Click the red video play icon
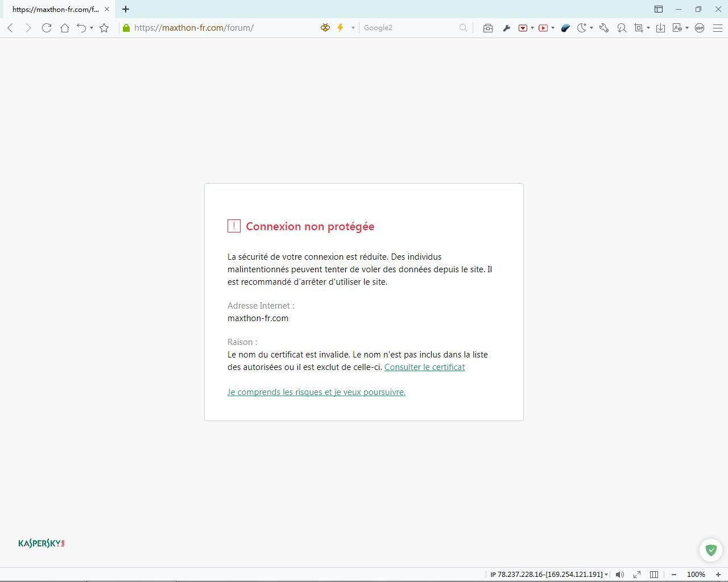 click(x=543, y=28)
